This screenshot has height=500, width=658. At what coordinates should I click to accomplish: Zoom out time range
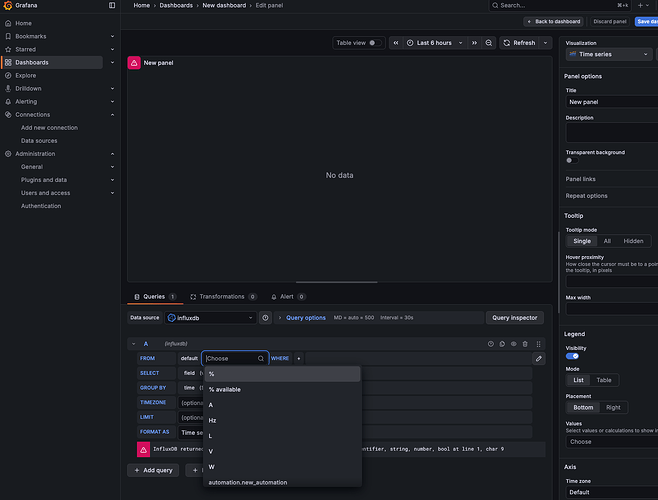(488, 43)
